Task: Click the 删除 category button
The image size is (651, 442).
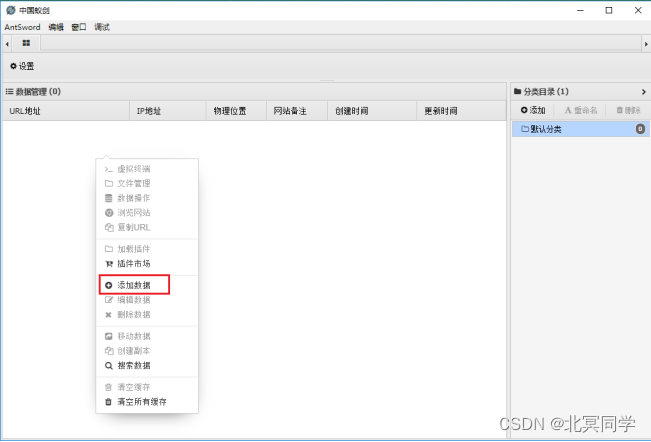Action: pos(628,110)
